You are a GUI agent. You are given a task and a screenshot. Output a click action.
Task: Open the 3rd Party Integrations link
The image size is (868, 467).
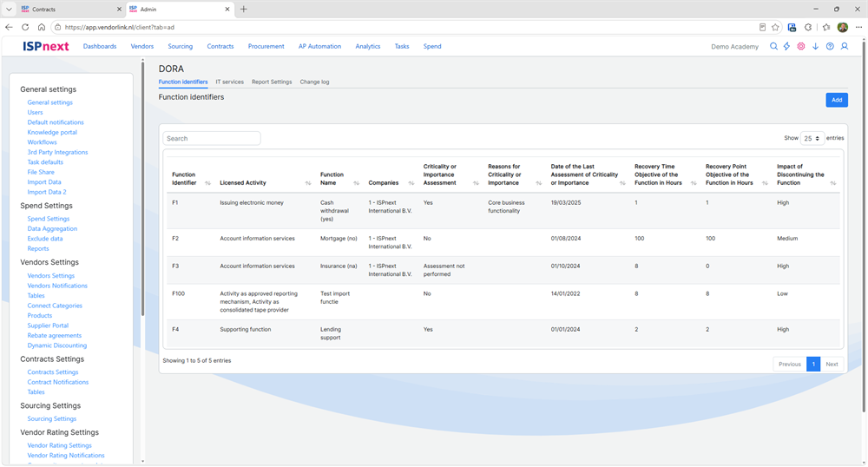57,152
